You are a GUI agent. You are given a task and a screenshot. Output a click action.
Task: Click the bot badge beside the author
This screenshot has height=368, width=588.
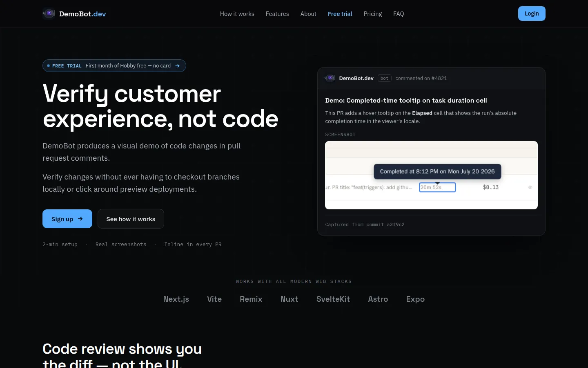[x=385, y=78]
